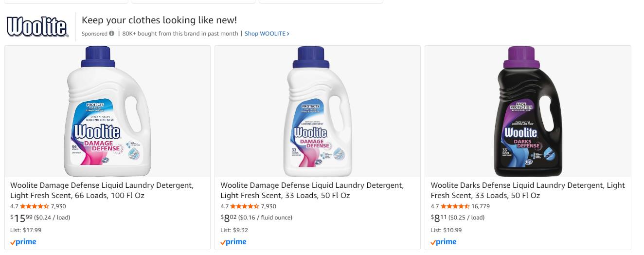
Task: Open the Damage Defense 66 Loads, 100 Fl Oz title
Action: (102, 190)
